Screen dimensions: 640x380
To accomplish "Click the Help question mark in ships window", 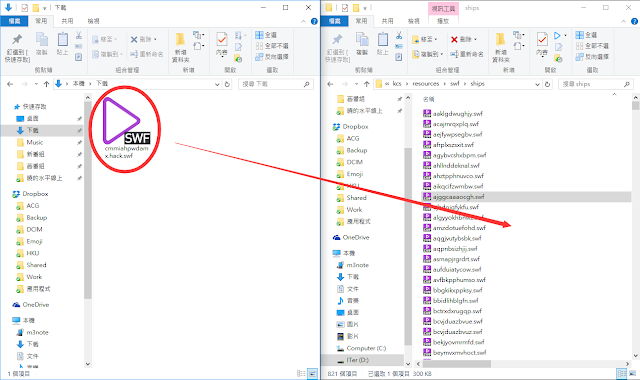I will [635, 21].
